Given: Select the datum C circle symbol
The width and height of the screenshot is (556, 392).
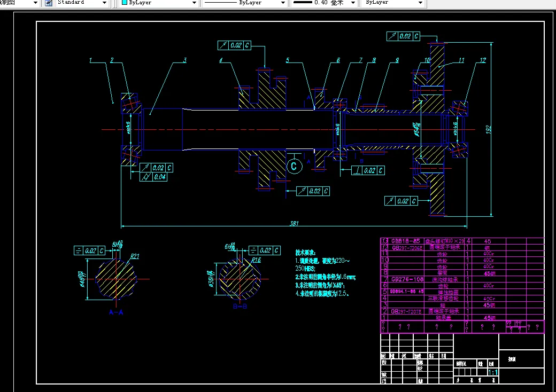Looking at the screenshot, I should click(294, 166).
